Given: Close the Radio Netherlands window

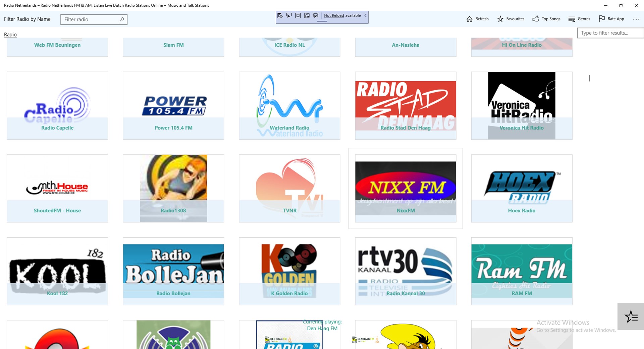Looking at the screenshot, I should tap(637, 5).
